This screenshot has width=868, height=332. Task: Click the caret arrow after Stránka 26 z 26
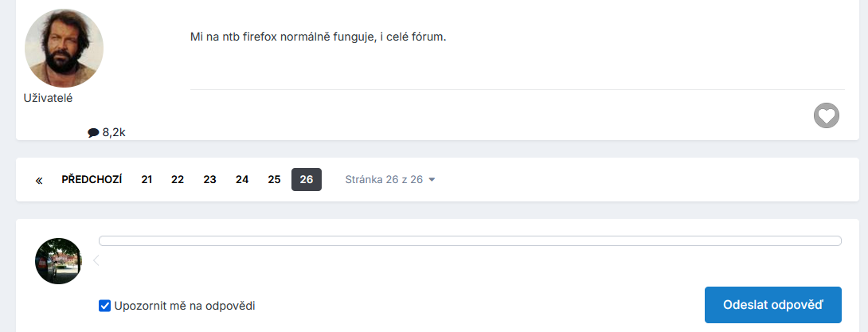[x=432, y=180]
